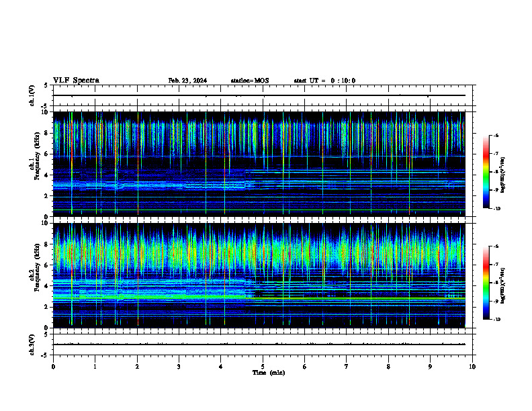Click the date "Feb. 23, 2024"
Screen dimensions: 532x411
187,81
